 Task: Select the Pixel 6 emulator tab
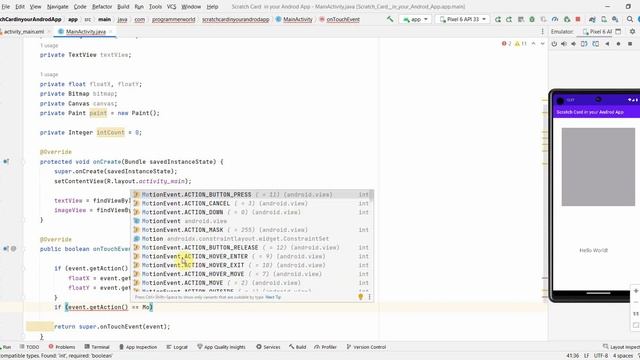click(x=597, y=31)
